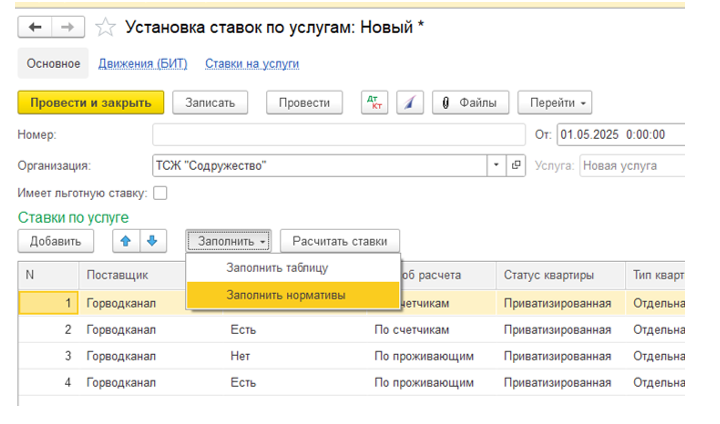Click the N column header
Image resolution: width=720 pixels, height=424 pixels.
click(48, 275)
